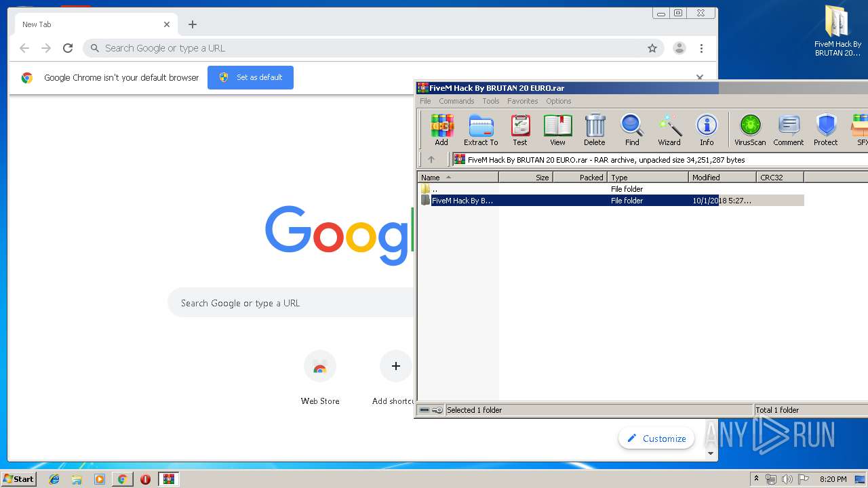Click the WinRAR archive path field
The width and height of the screenshot is (868, 488).
click(x=660, y=160)
